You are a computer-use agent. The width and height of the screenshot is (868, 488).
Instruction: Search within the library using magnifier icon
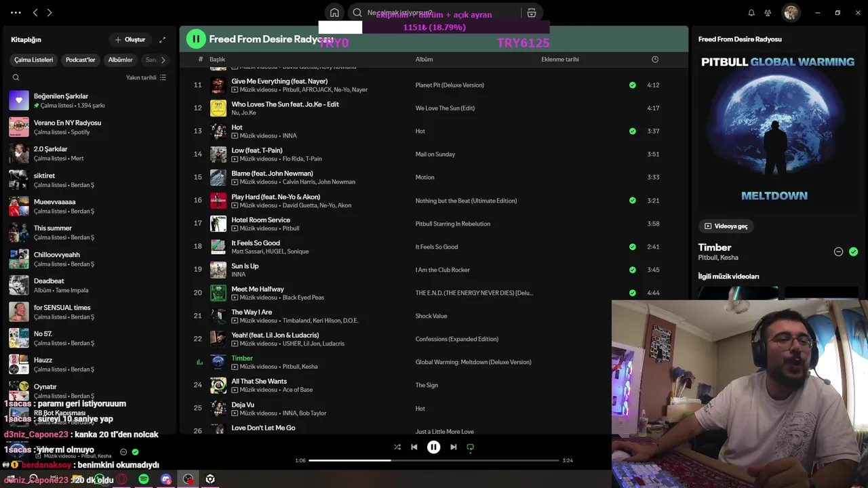pos(16,77)
